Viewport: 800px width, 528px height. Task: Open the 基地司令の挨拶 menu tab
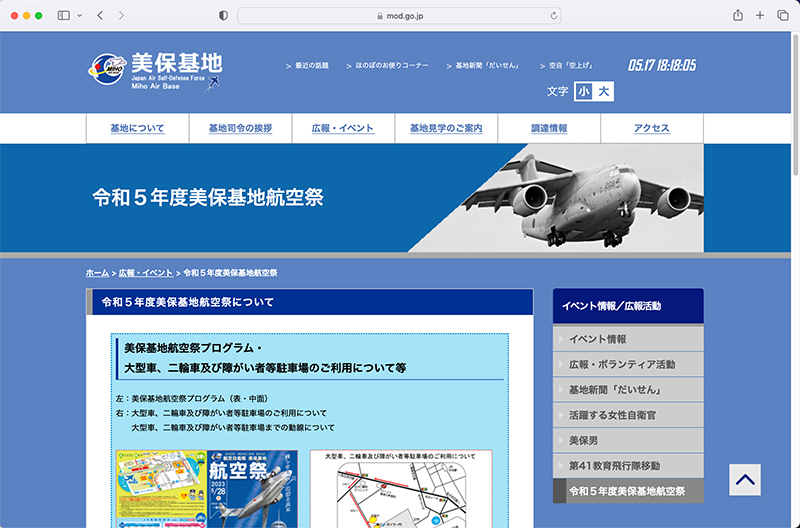240,128
